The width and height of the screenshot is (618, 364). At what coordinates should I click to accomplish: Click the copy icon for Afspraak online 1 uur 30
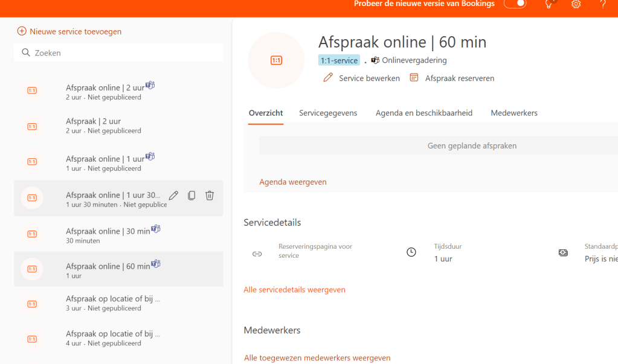192,195
